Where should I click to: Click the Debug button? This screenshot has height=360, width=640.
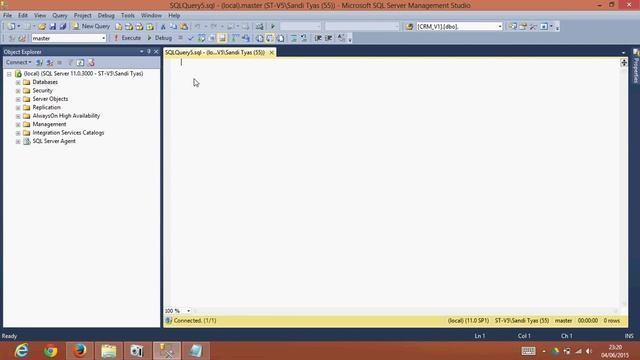click(160, 38)
